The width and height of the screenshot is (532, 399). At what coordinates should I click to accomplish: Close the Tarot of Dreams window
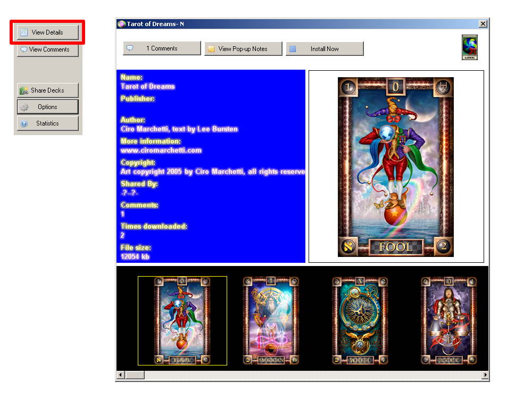[483, 24]
